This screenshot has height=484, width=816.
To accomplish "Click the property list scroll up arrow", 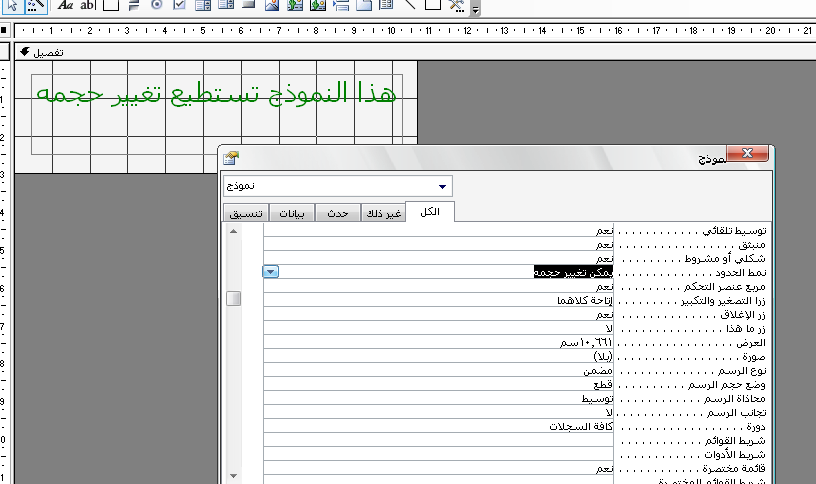I will [x=234, y=232].
